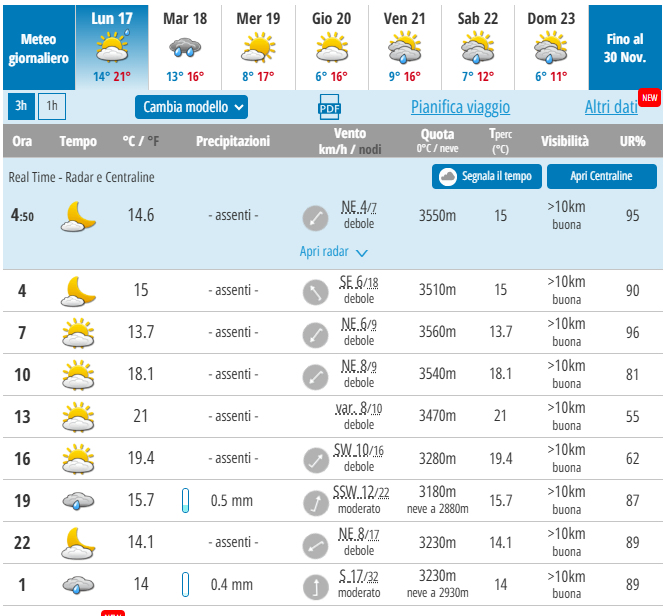Switch to 1h interval view

[52, 106]
